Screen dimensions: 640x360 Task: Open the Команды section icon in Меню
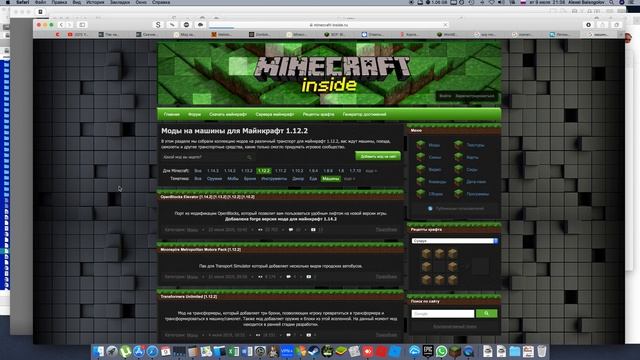[421, 181]
